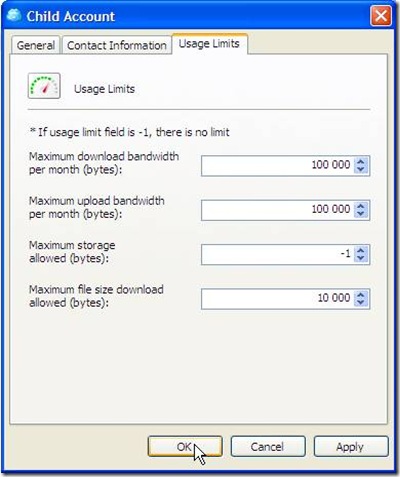Increase maximum upload bandwidth with up arrow

360,206
